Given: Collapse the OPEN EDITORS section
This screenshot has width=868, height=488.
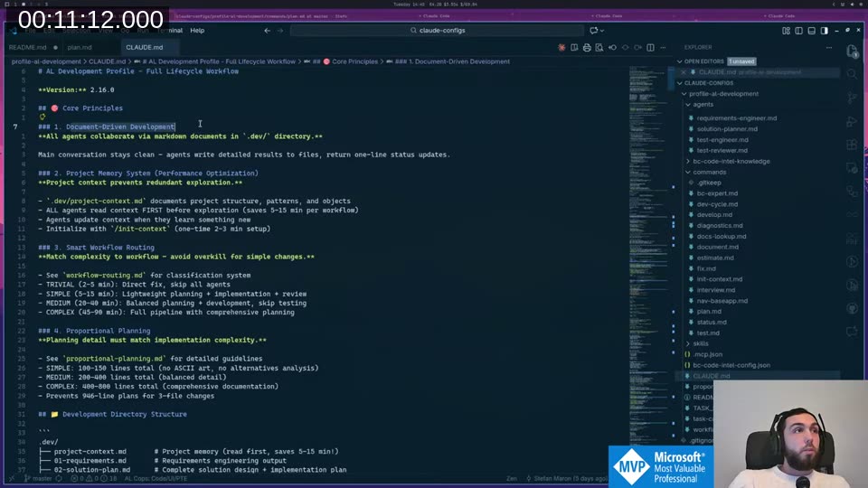Looking at the screenshot, I should tap(703, 61).
